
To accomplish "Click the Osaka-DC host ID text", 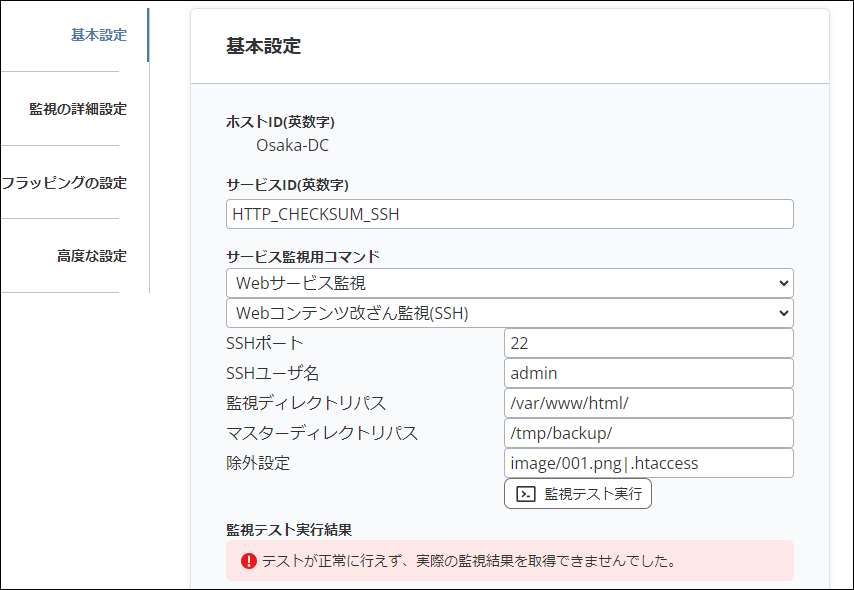I will 292,146.
